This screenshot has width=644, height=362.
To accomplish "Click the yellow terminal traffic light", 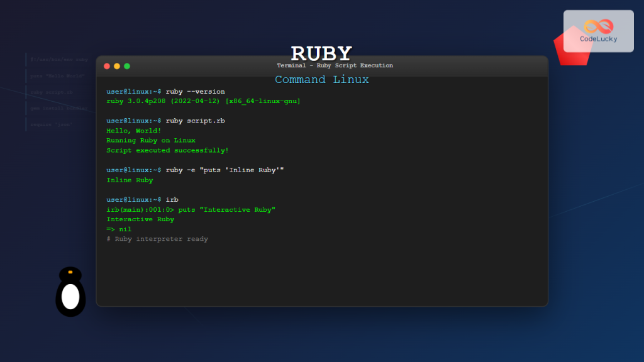I will [x=117, y=65].
